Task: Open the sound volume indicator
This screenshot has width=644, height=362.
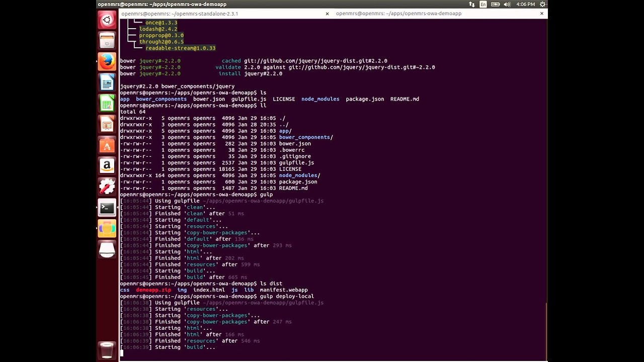Action: point(507,4)
